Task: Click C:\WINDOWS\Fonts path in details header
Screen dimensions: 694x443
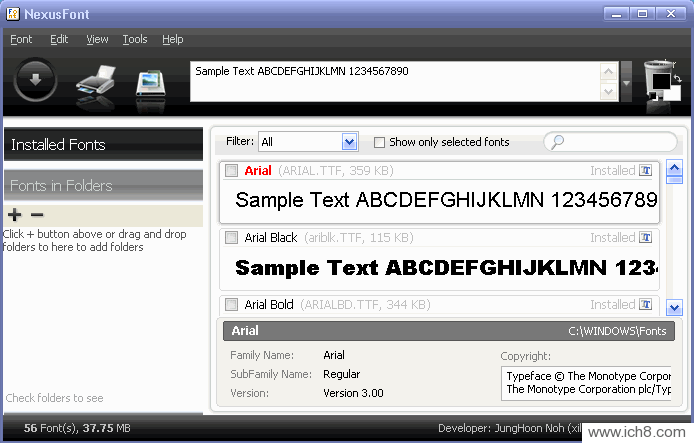Action: tap(617, 331)
